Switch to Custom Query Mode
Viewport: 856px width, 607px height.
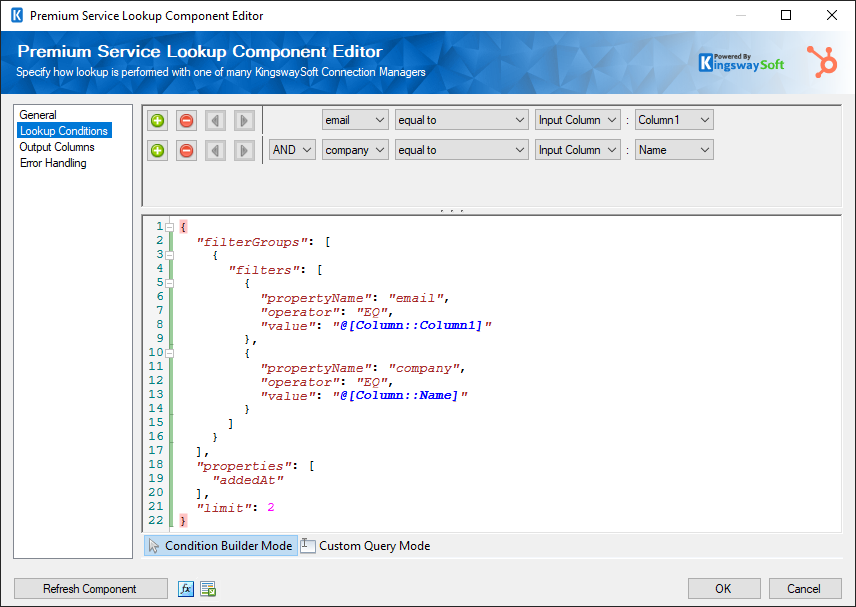pos(366,545)
